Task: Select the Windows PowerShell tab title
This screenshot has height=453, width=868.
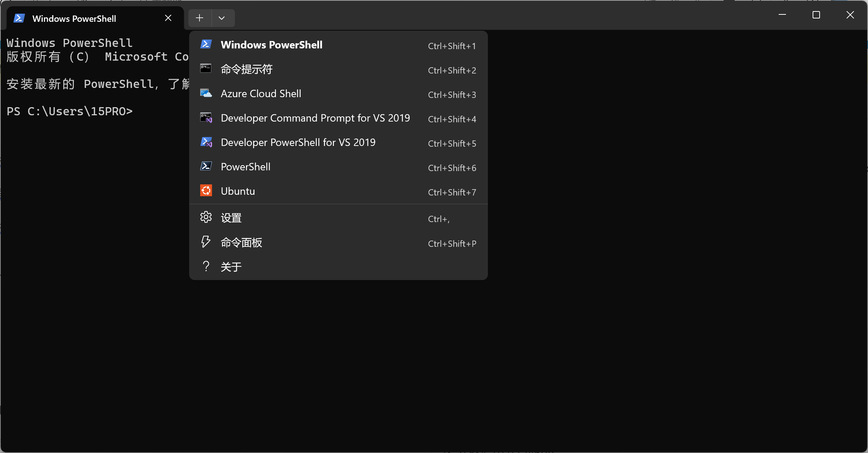Action: tap(74, 18)
